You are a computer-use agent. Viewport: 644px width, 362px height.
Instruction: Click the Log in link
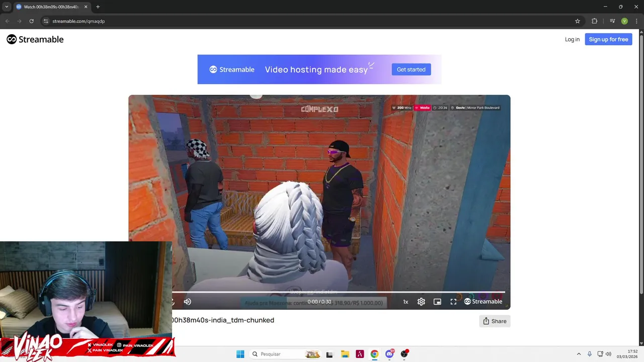point(572,39)
